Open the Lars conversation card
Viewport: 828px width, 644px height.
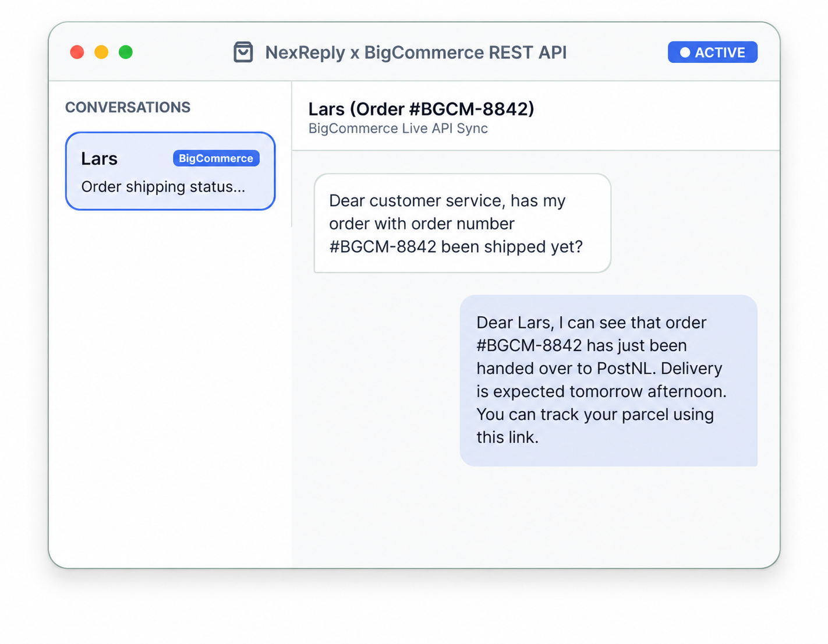coord(170,171)
